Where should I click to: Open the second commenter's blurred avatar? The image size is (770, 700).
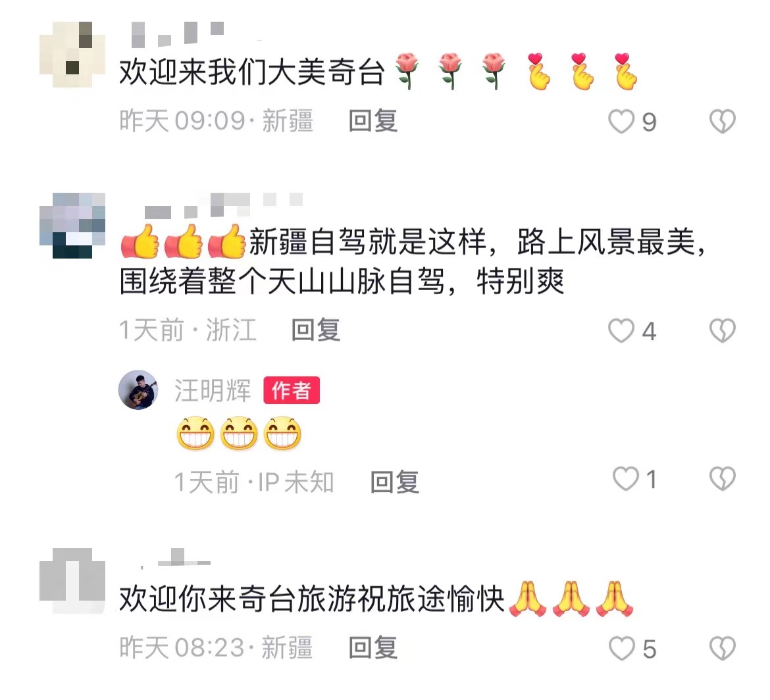click(72, 225)
